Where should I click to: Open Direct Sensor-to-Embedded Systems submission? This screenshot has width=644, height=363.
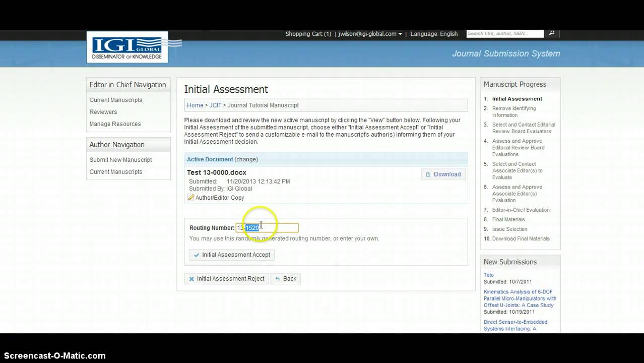click(x=516, y=325)
